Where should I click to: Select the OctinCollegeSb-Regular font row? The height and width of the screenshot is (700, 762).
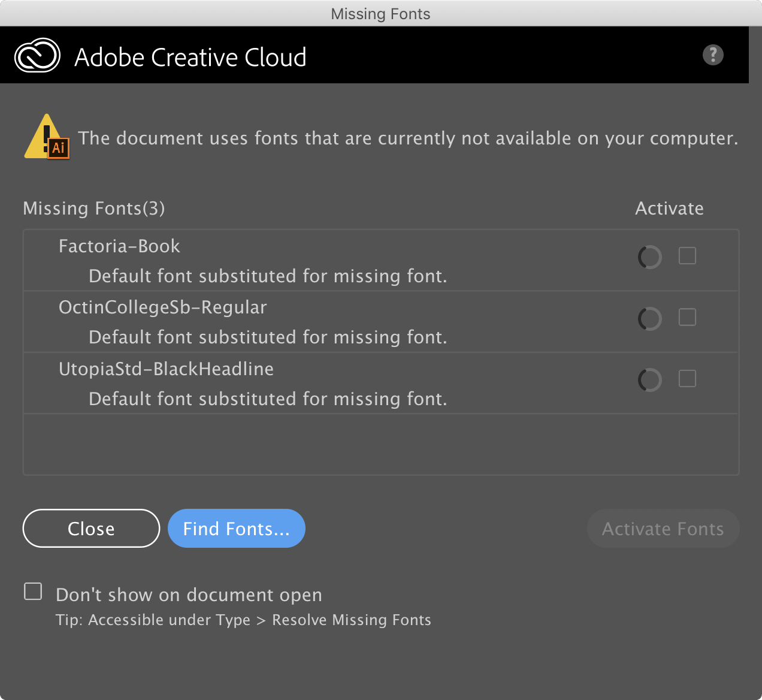pos(240,322)
